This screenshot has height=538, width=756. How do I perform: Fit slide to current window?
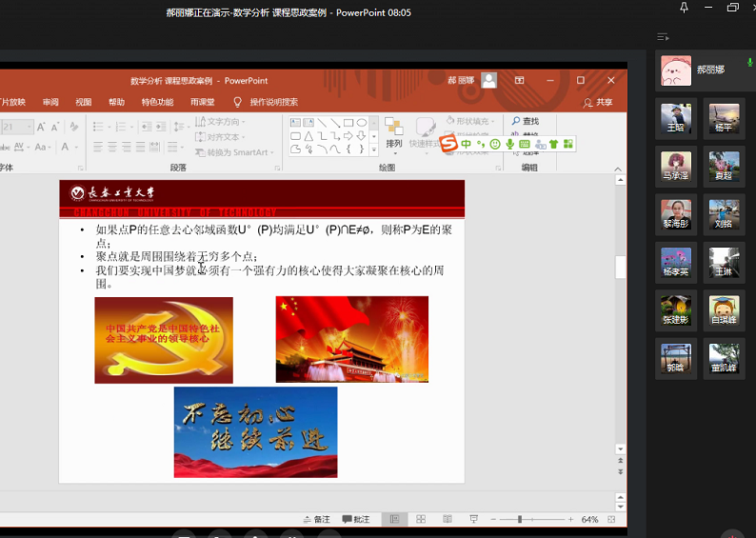click(612, 520)
